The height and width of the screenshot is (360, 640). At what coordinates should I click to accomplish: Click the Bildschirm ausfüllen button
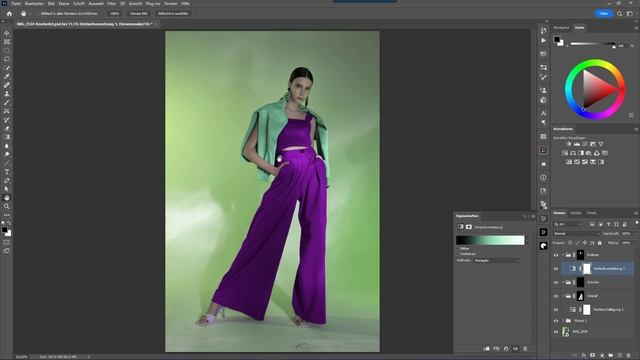(x=173, y=13)
